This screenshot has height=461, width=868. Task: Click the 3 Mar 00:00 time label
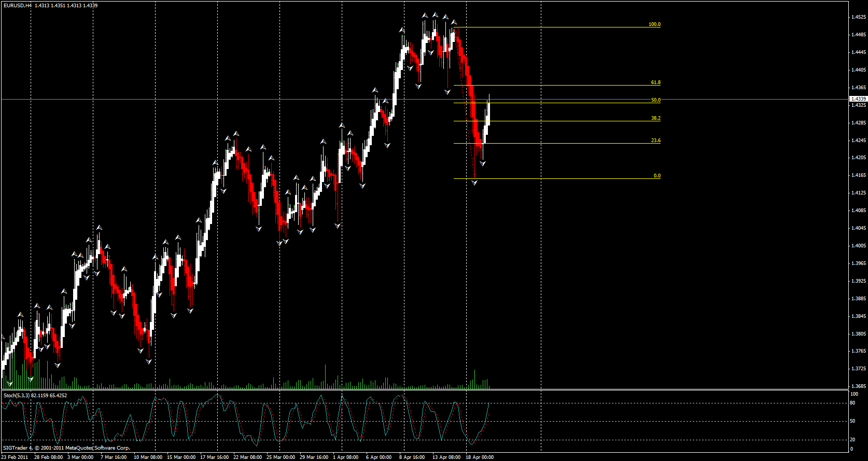pyautogui.click(x=80, y=457)
